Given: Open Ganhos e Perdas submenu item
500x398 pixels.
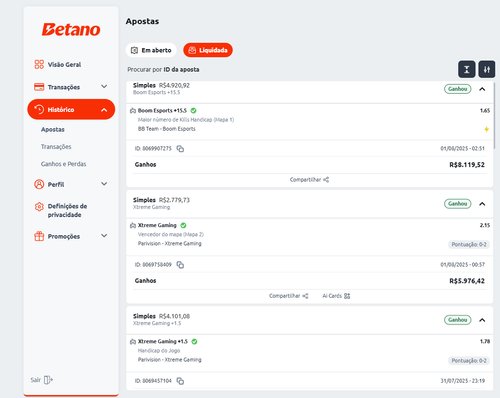Looking at the screenshot, I should [x=63, y=164].
